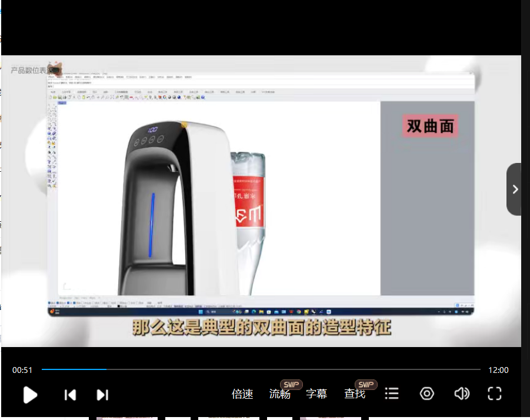
Task: Open the playlist list icon
Action: tap(392, 394)
